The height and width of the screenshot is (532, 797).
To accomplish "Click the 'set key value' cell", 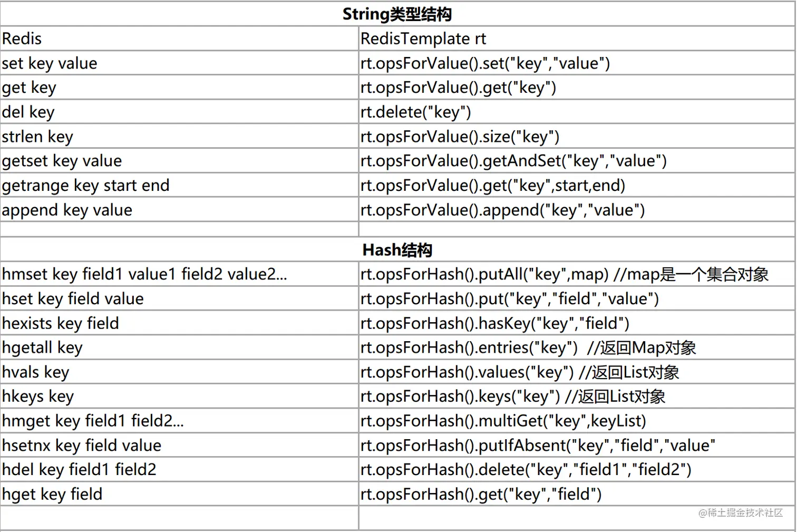I will [179, 63].
